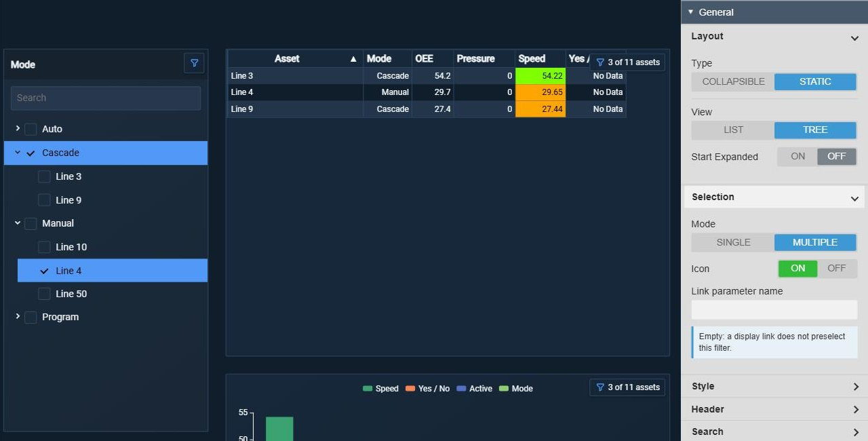This screenshot has width=868, height=441.
Task: Expand the Header section
Action: click(774, 409)
